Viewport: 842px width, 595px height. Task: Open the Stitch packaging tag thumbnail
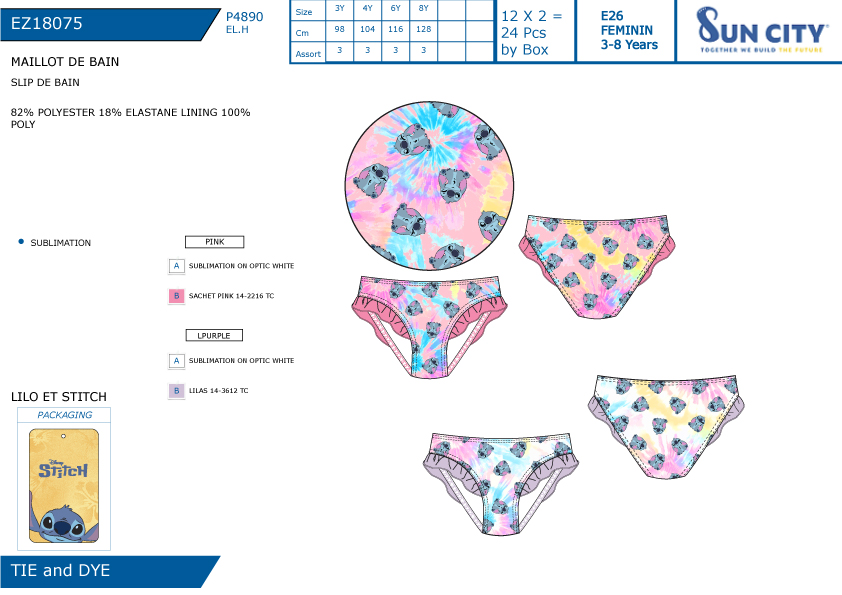tap(64, 485)
